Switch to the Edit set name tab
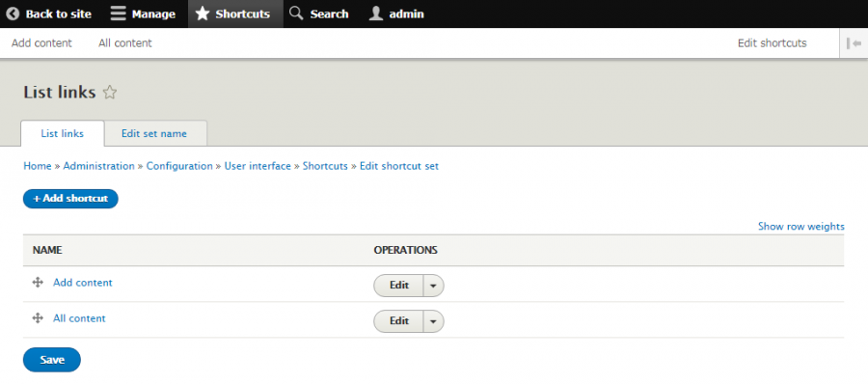This screenshot has height=384, width=868. [x=154, y=133]
